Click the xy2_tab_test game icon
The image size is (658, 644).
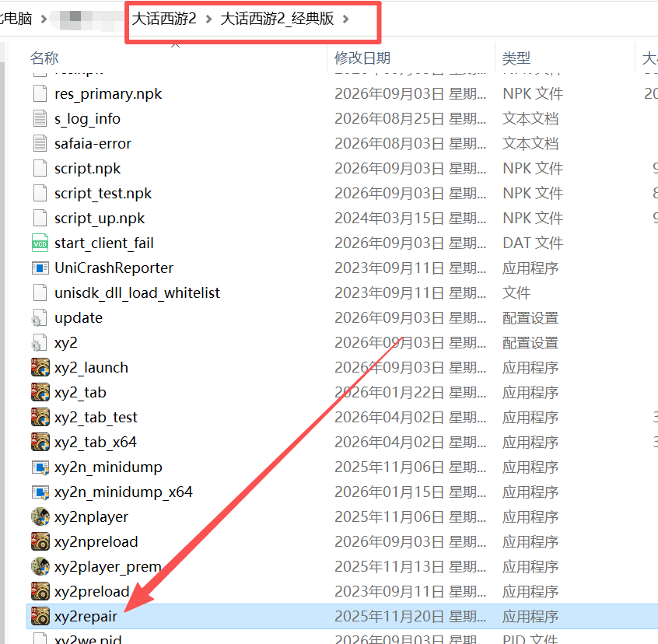[x=40, y=418]
